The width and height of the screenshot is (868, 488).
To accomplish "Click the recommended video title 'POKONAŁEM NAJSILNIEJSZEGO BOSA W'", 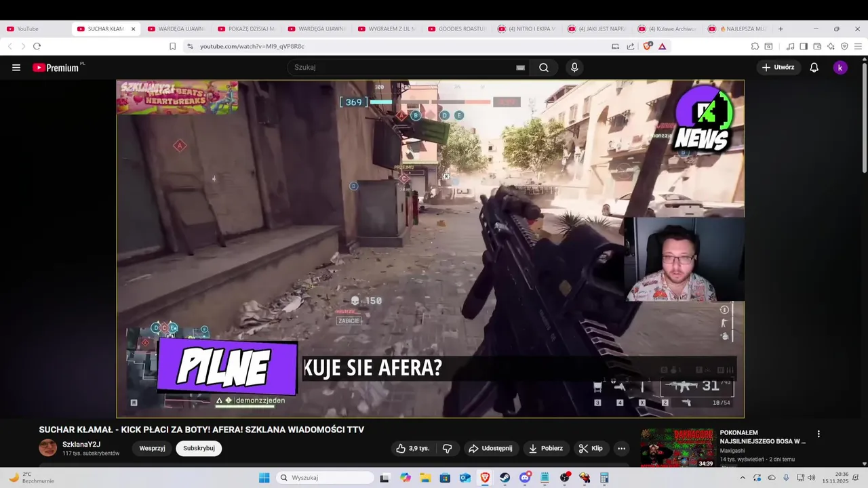I will [763, 437].
